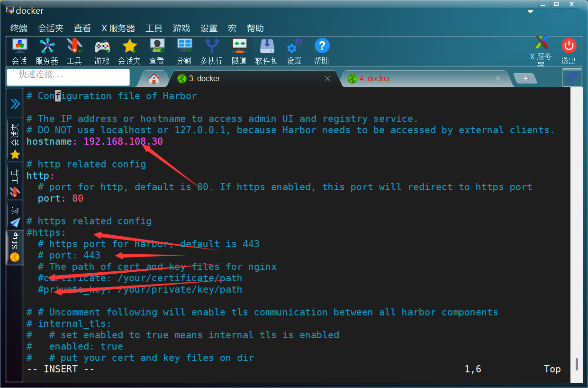Screen dimensions: 588x388
Task: Click the 快速连接 quick connect field
Action: pyautogui.click(x=68, y=76)
